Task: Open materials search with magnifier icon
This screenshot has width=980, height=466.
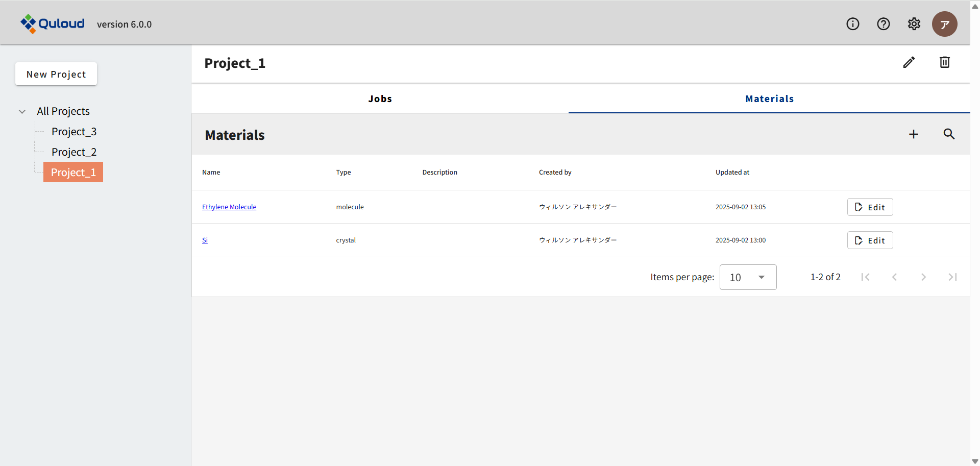Action: (x=948, y=134)
